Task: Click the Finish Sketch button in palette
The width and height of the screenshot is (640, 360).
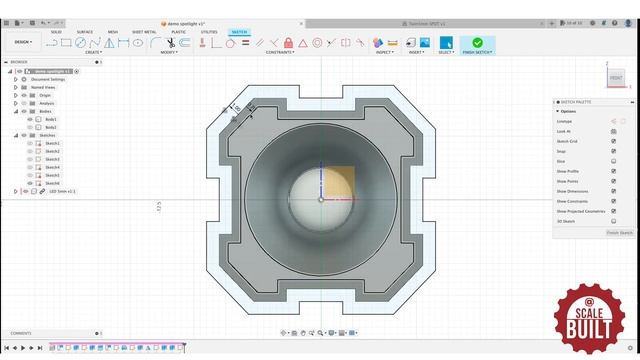Action: [x=620, y=233]
